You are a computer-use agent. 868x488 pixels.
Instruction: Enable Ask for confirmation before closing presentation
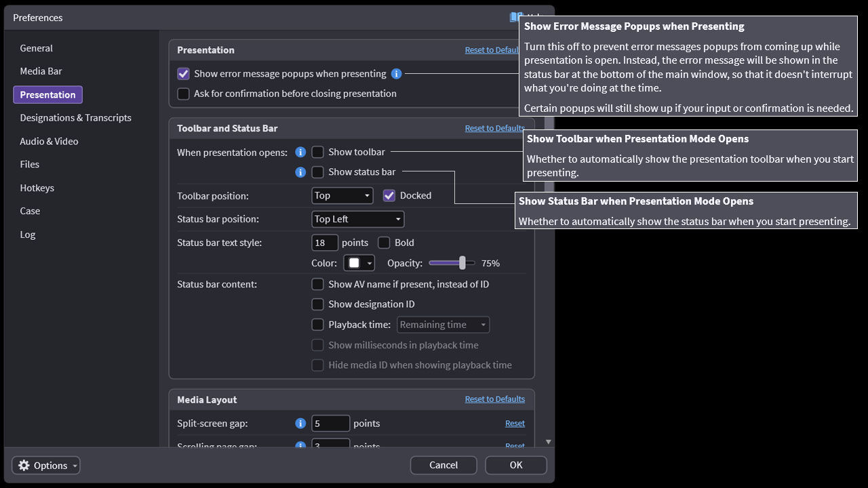coord(183,94)
